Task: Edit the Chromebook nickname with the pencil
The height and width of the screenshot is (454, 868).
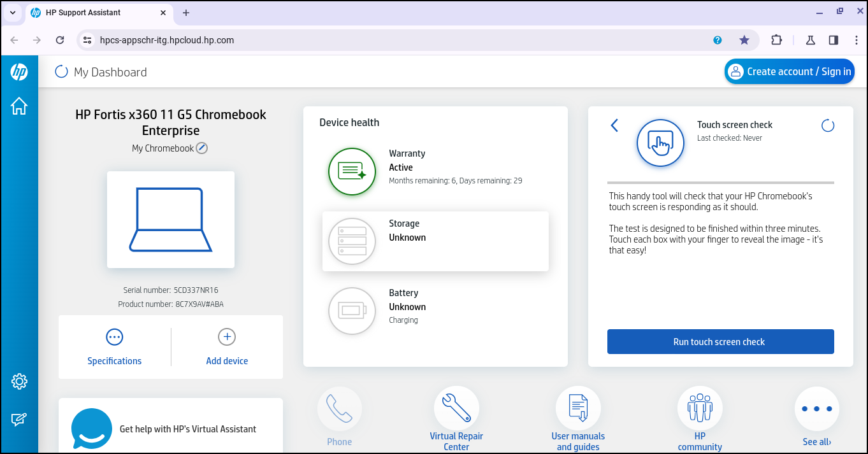Action: click(x=201, y=147)
